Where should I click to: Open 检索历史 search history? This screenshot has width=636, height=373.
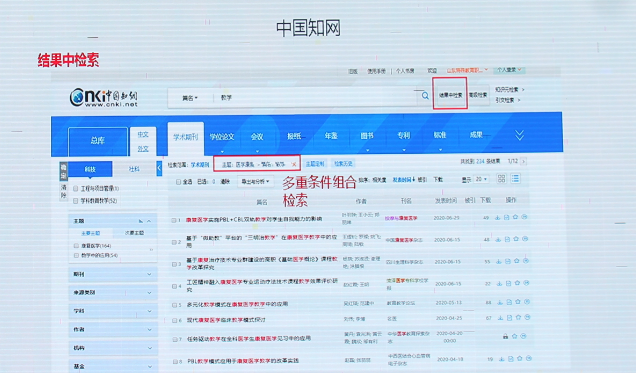click(x=343, y=163)
